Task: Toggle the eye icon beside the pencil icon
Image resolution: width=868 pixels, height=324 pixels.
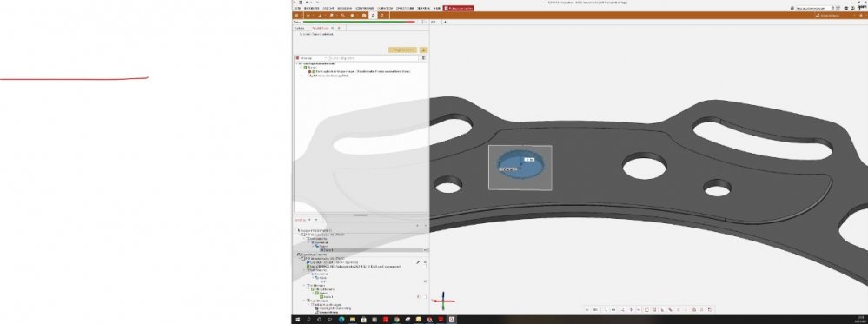Action: click(425, 262)
